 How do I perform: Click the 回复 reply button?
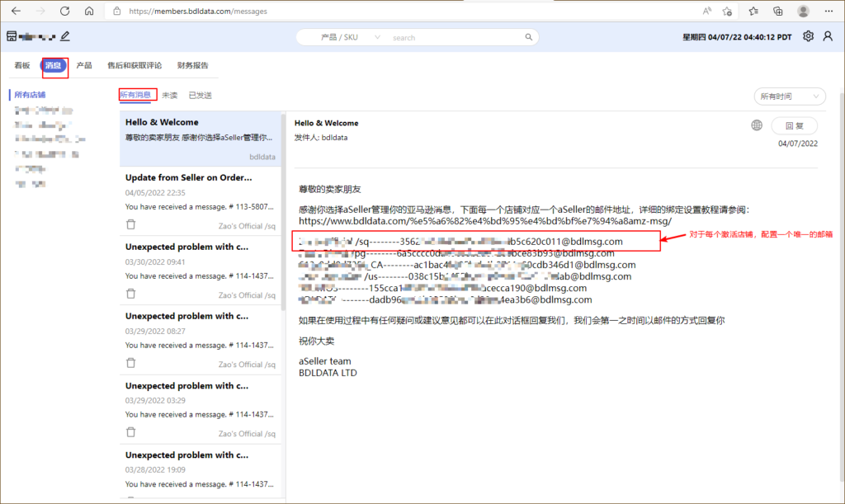click(795, 125)
